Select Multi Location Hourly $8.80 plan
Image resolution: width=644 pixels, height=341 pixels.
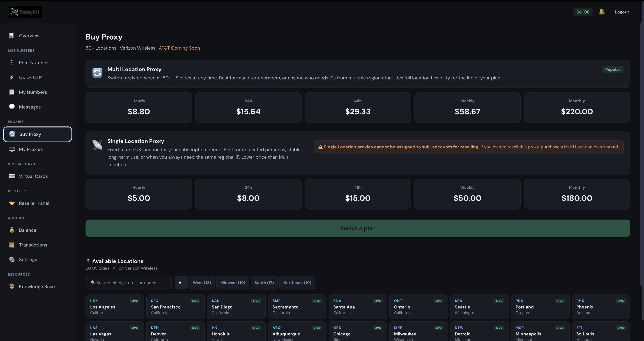click(139, 107)
